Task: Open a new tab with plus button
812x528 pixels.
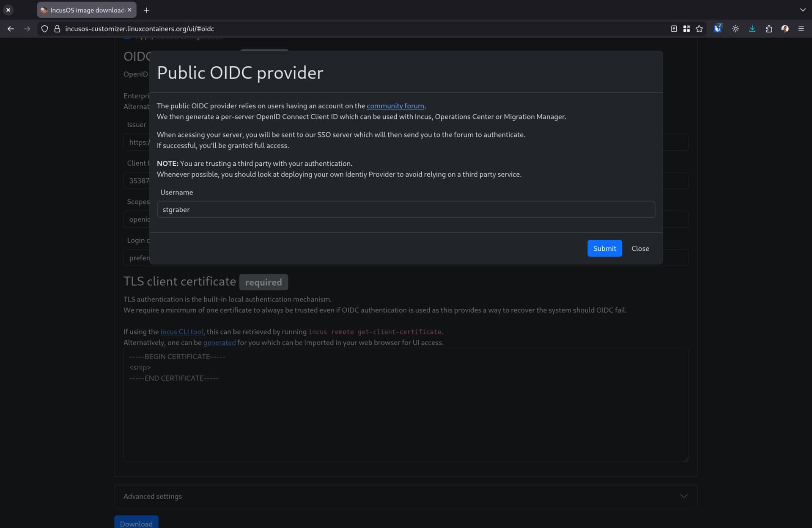Action: click(x=146, y=10)
